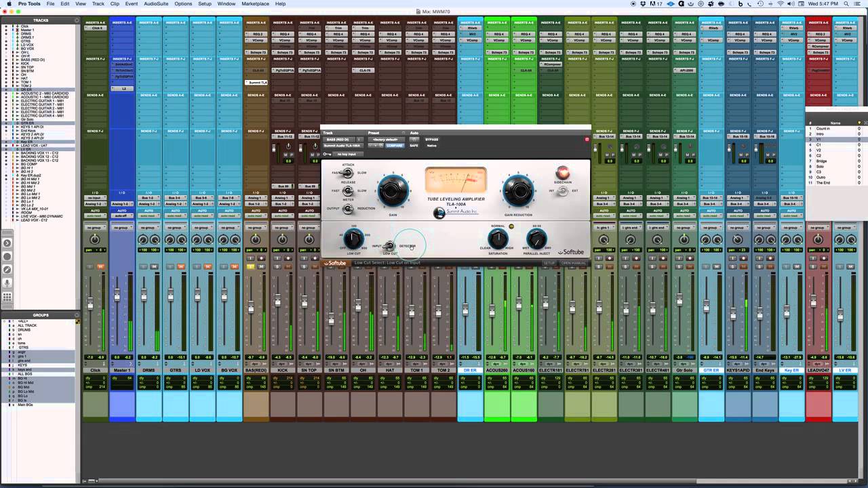Open the Marketplace menu
Screen dimensions: 868x488
[255, 3]
